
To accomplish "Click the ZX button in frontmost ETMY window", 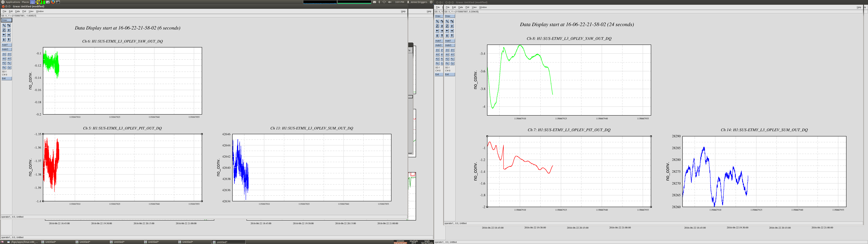I will click(447, 50).
